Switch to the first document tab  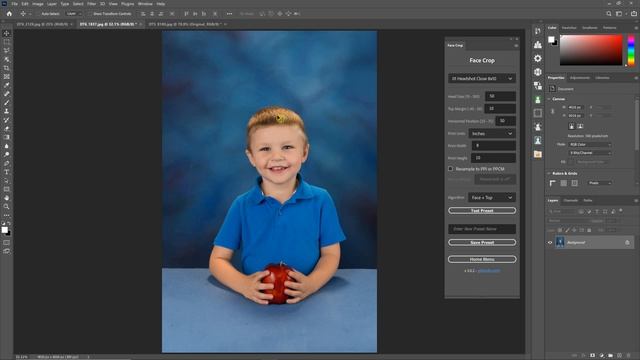coord(42,24)
